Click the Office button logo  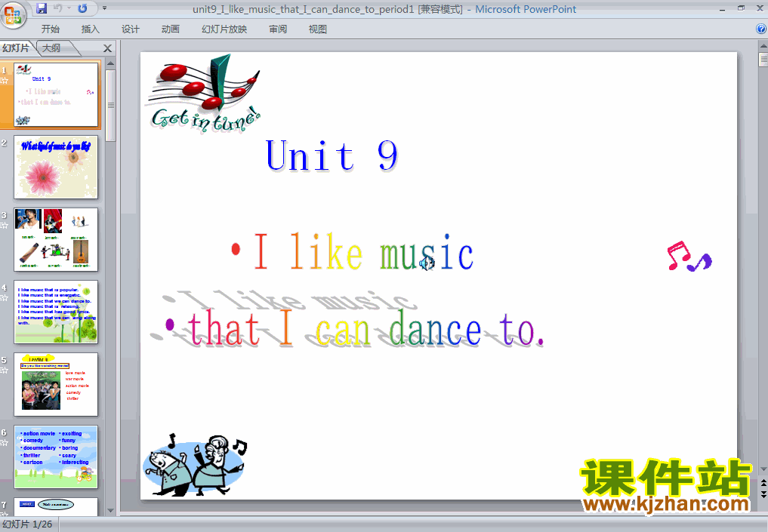[14, 14]
